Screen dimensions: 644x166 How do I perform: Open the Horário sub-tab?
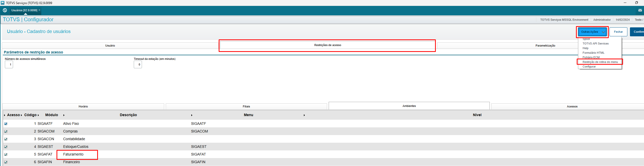pos(83,106)
